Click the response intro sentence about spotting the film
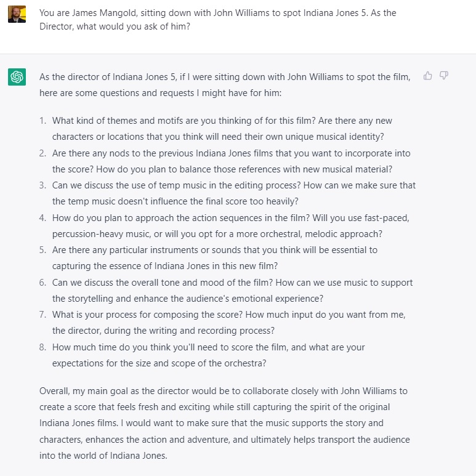Screen dimensions: 476x476 click(225, 85)
